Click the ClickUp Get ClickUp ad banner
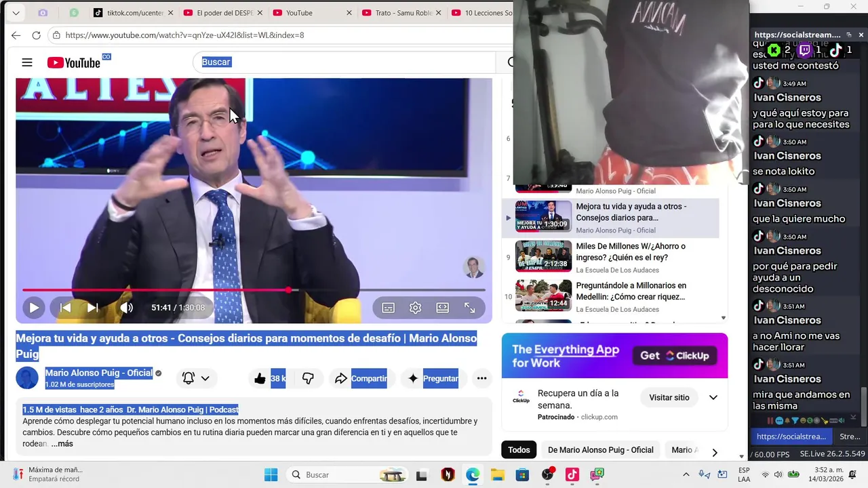 coord(614,356)
